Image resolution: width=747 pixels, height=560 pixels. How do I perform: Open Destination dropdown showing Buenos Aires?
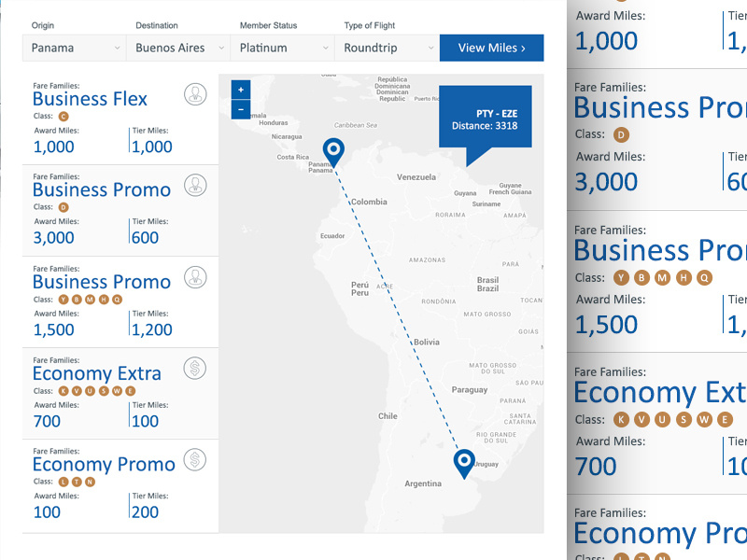(x=178, y=48)
